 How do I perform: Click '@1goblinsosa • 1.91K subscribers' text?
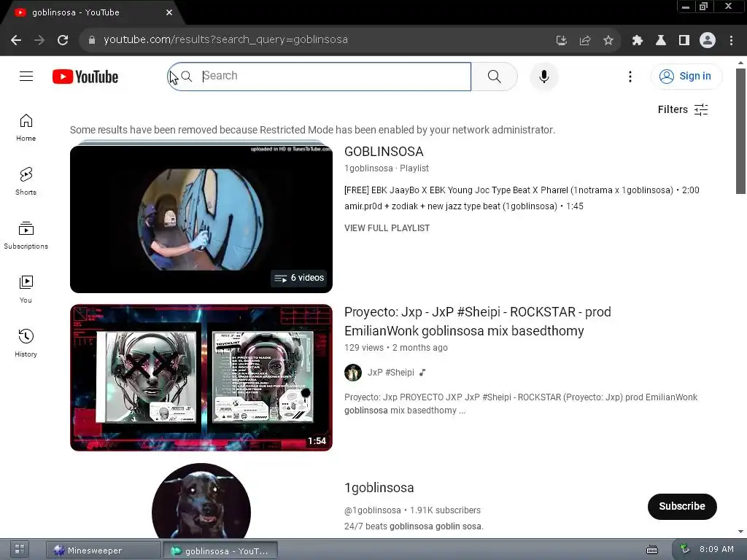coord(412,510)
